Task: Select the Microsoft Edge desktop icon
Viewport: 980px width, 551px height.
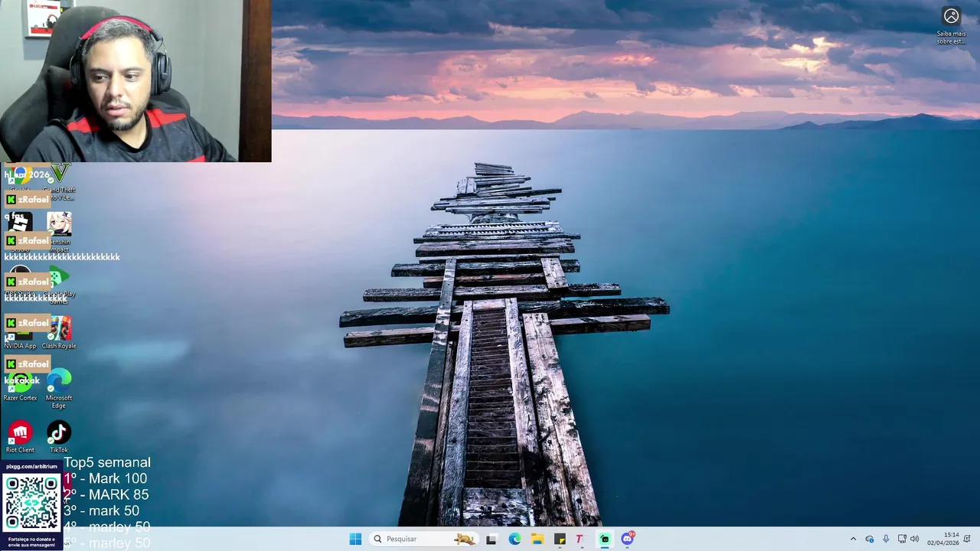Action: pyautogui.click(x=59, y=389)
